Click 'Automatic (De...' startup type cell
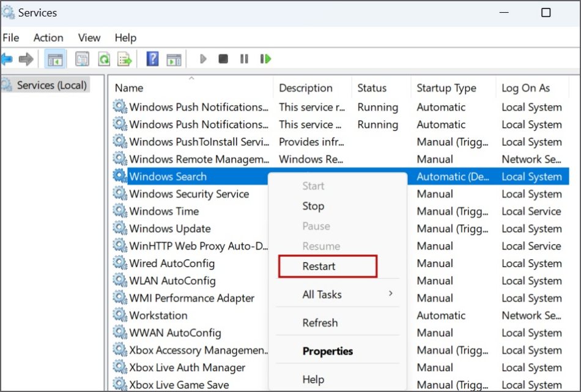Viewport: 581px width, 392px height. point(453,177)
